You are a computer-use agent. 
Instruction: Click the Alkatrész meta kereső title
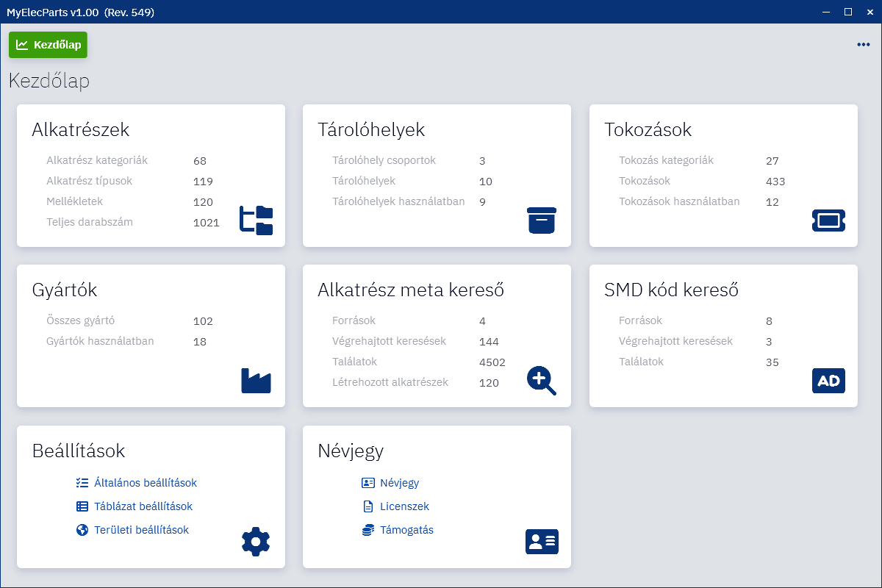point(411,290)
